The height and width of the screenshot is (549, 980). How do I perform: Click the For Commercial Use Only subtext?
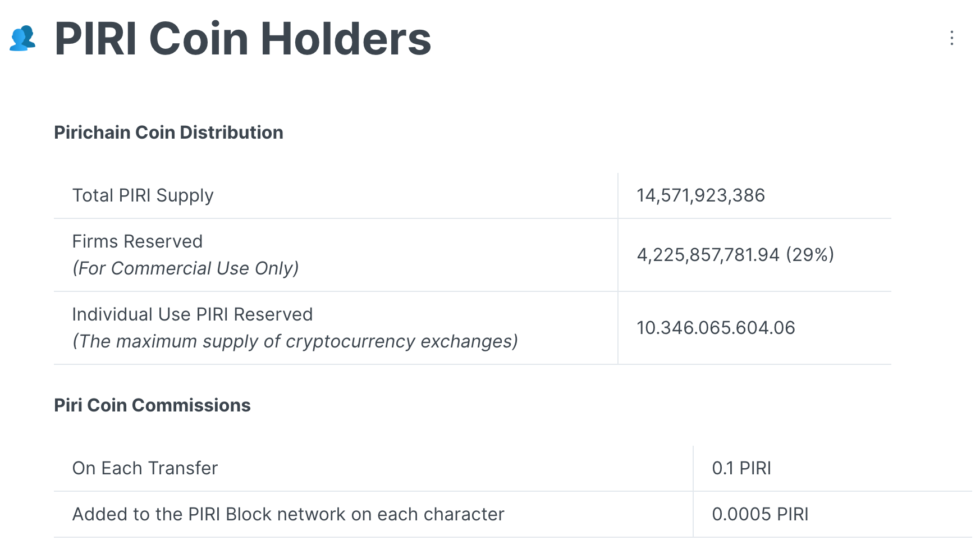tap(186, 268)
